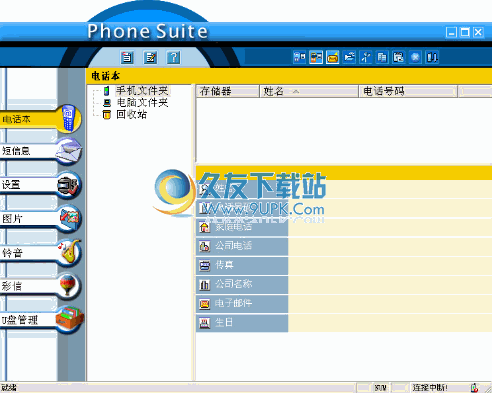Minimize the Phone Suite window
Screen dimensions: 492x393
pos(451,32)
